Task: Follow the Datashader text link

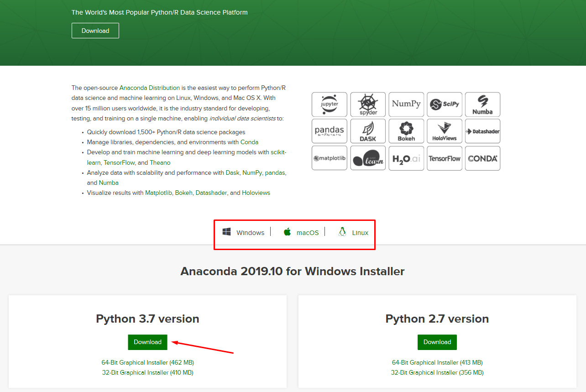Action: point(211,193)
